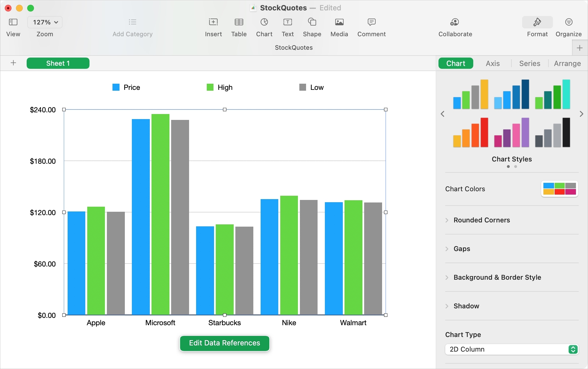The height and width of the screenshot is (369, 588).
Task: Close the StockQuotes window
Action: pyautogui.click(x=8, y=8)
